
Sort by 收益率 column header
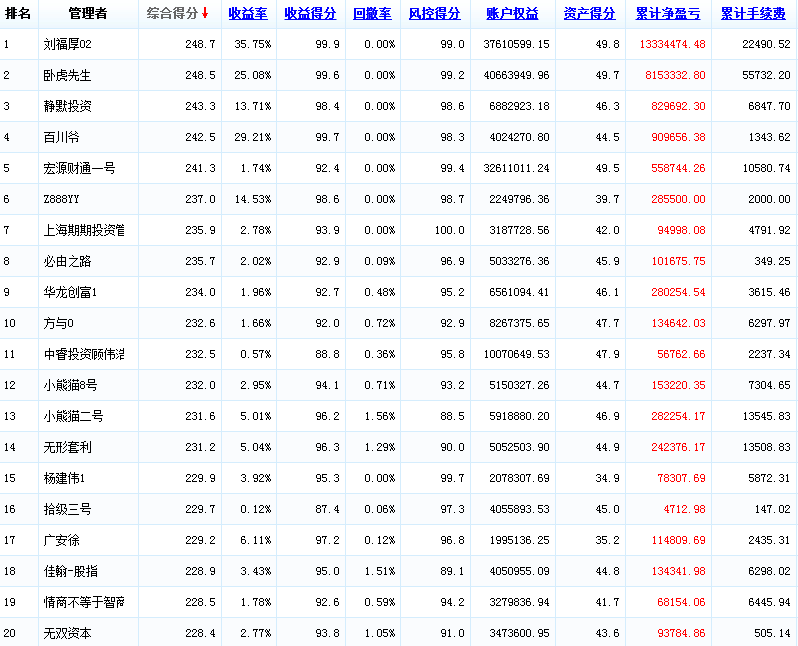tap(248, 14)
